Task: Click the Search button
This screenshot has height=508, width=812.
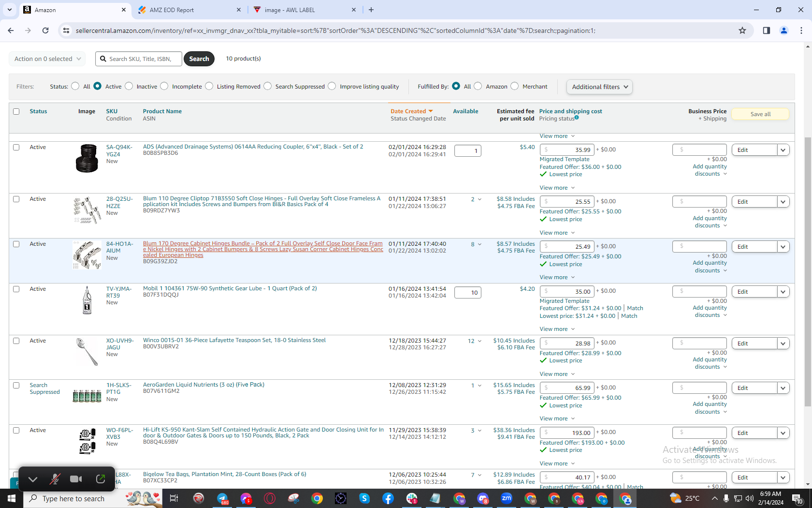Action: [x=199, y=59]
